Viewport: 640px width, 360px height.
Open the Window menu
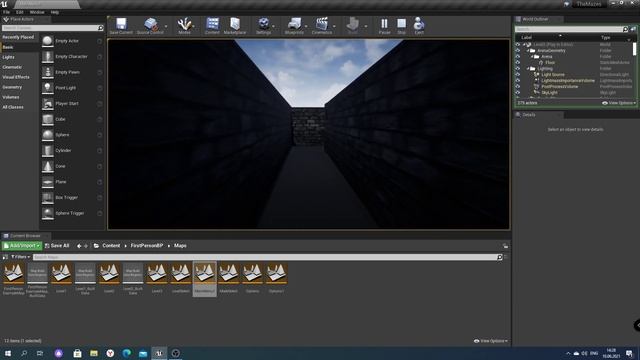[37, 12]
